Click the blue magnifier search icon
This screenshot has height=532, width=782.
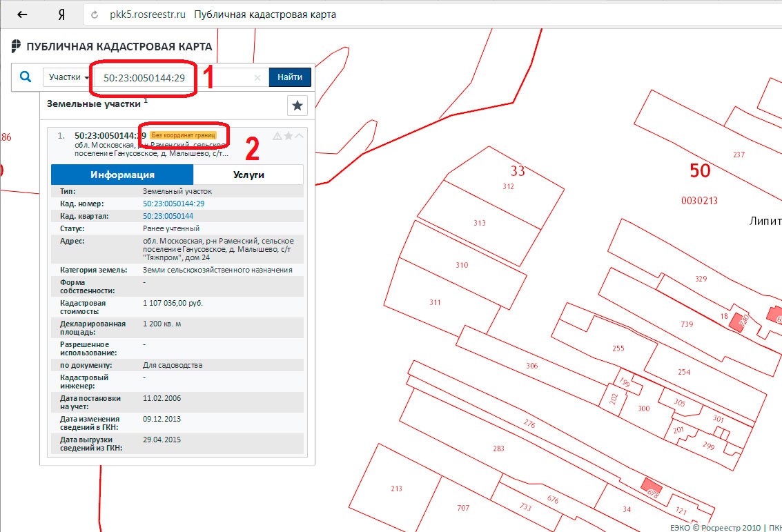(x=26, y=77)
